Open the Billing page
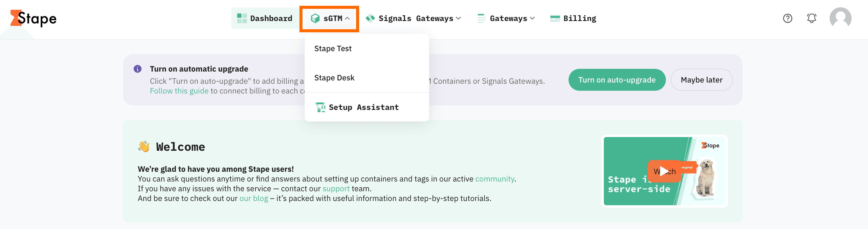Screen dimensions: 868x229 [573, 18]
